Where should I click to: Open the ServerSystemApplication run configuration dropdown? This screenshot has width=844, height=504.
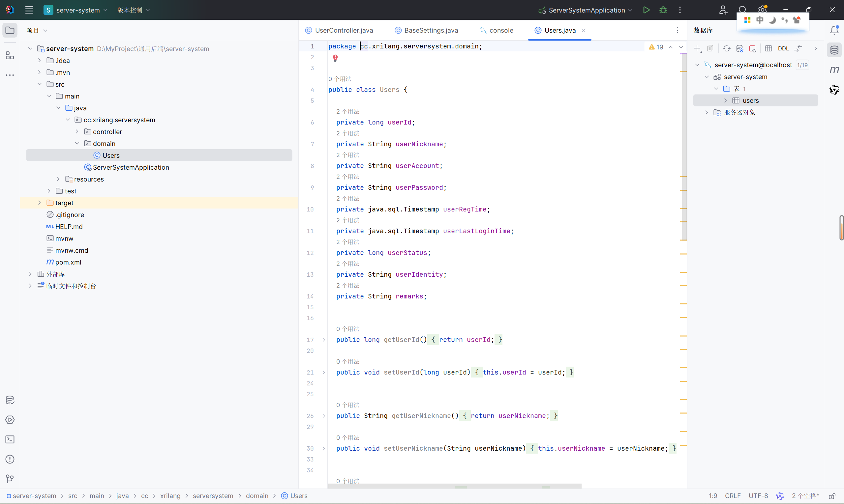[x=585, y=10]
